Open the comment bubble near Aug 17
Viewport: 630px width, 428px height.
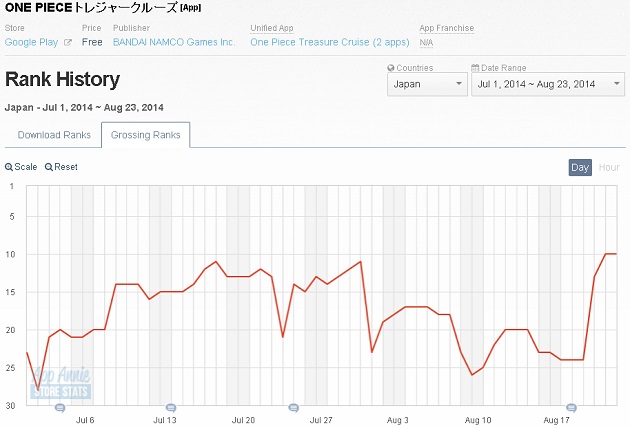point(571,408)
